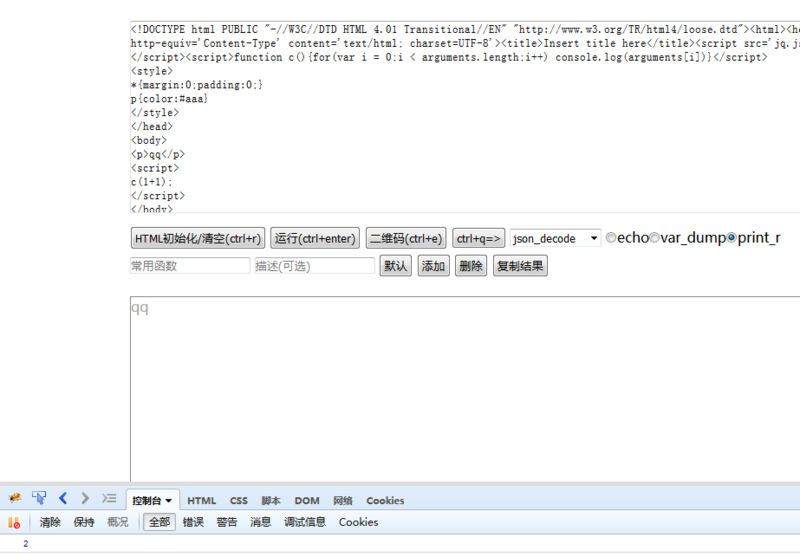Image resolution: width=800 pixels, height=557 pixels.
Task: Click 清除 to clear the console
Action: tap(50, 522)
